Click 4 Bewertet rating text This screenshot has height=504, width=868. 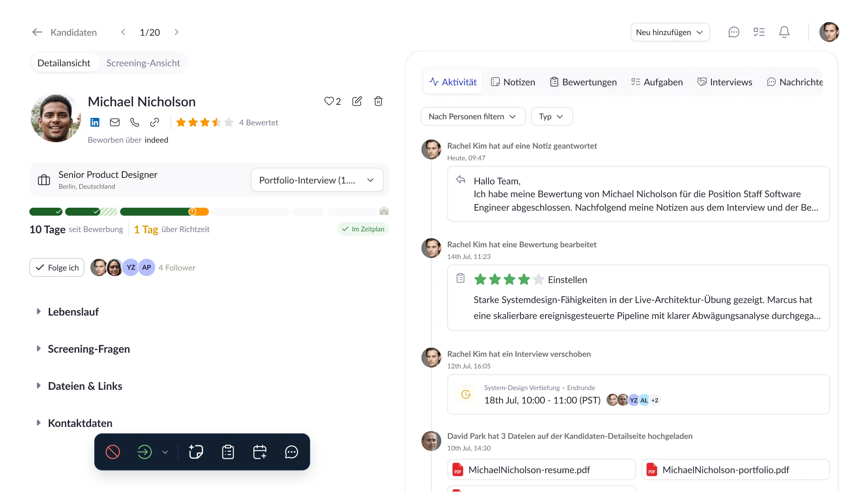coord(259,122)
